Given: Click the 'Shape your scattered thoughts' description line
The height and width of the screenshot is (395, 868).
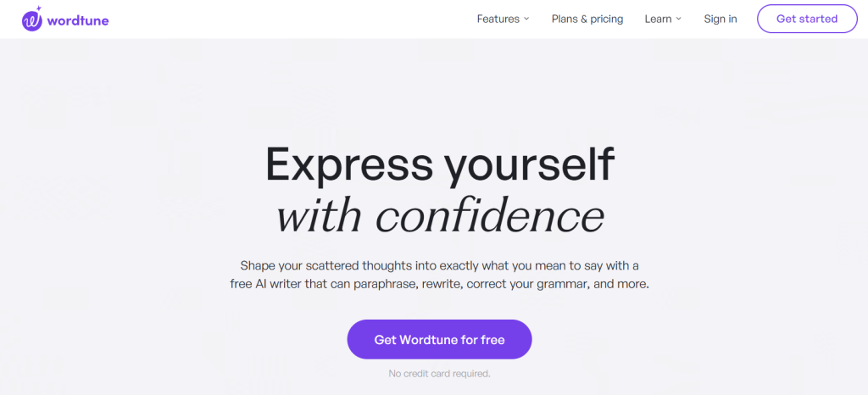Looking at the screenshot, I should (x=440, y=265).
